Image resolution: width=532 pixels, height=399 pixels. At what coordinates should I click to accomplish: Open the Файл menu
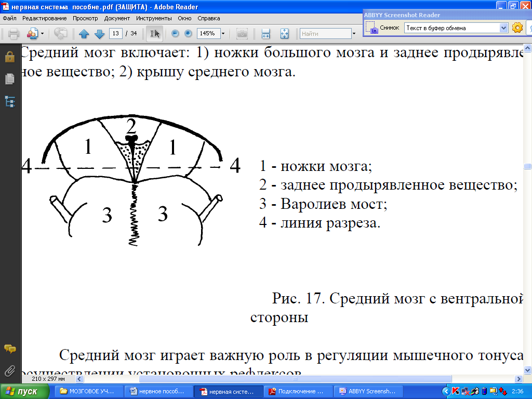pos(9,18)
